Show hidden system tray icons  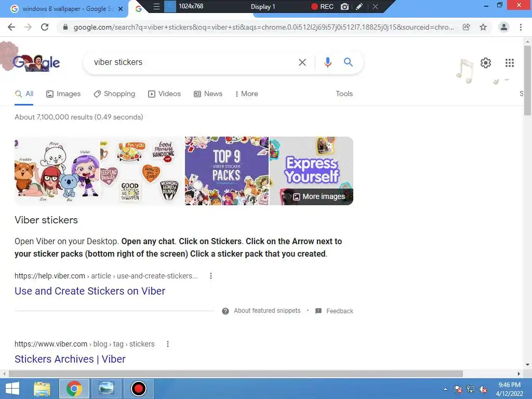point(445,389)
